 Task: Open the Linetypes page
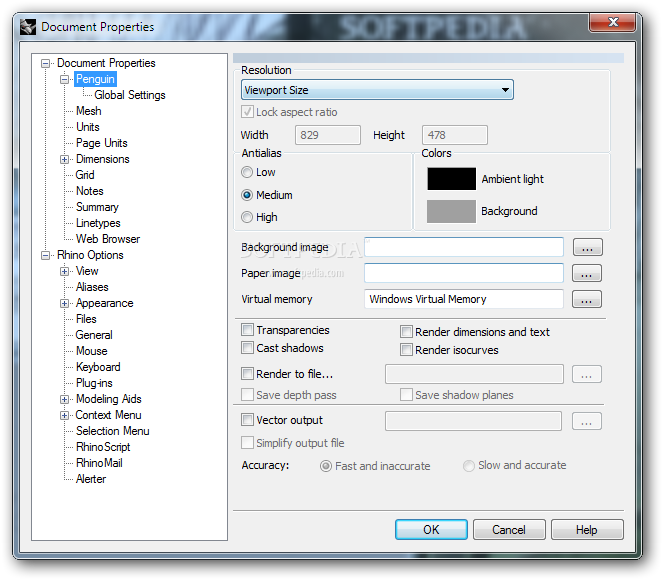(x=98, y=223)
